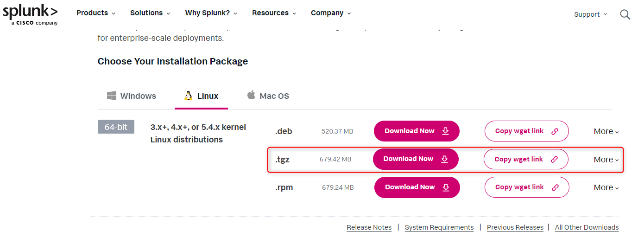Click the chain link icon for .deb wget

tap(555, 131)
